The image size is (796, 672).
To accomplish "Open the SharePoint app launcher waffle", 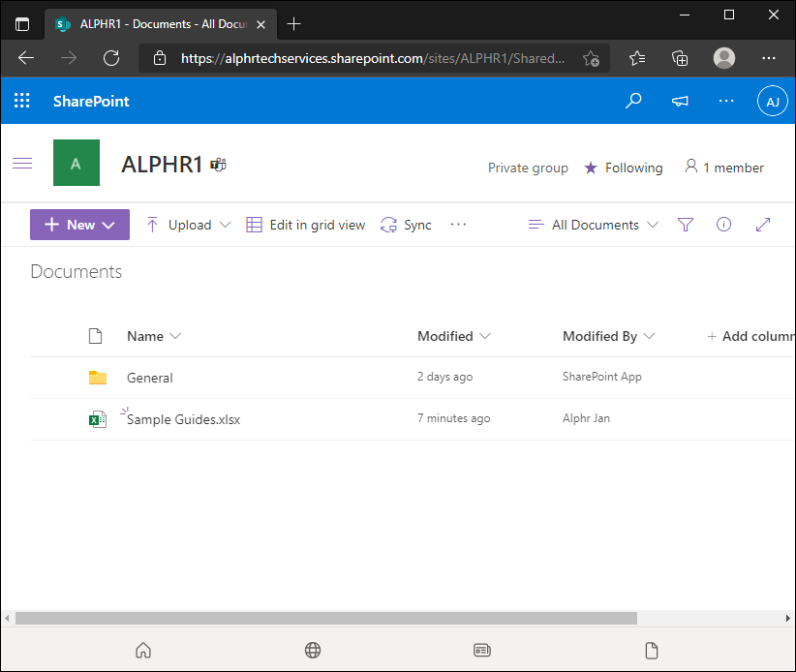I will coord(22,101).
